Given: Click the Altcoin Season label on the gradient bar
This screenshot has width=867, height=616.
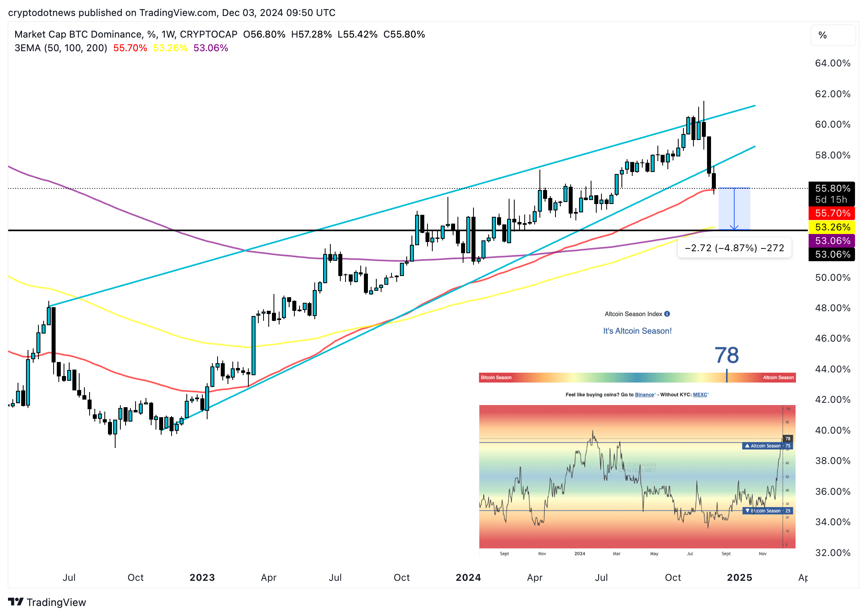Looking at the screenshot, I should point(778,378).
